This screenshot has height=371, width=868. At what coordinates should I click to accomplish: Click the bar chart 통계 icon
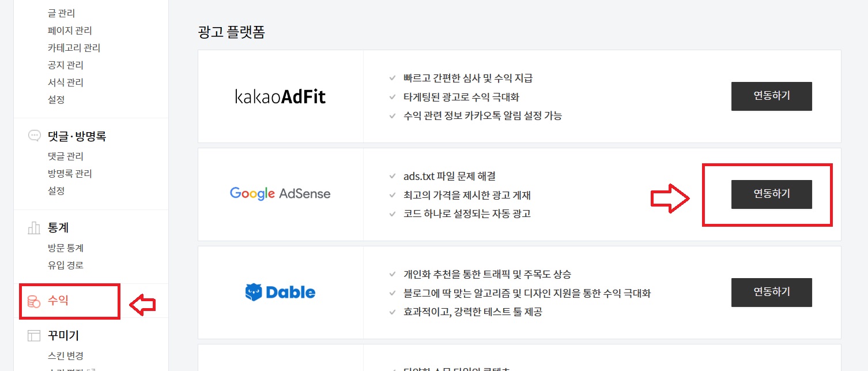[x=34, y=228]
